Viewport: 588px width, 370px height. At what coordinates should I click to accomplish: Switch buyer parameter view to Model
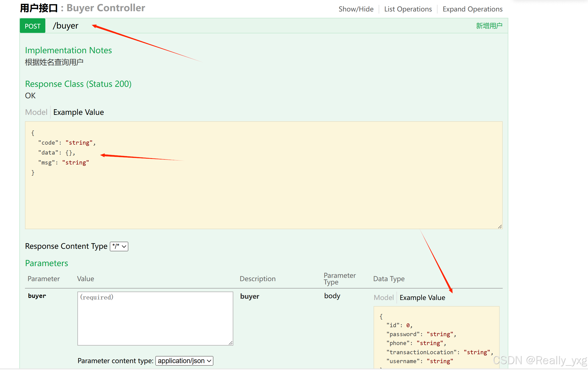coord(384,297)
